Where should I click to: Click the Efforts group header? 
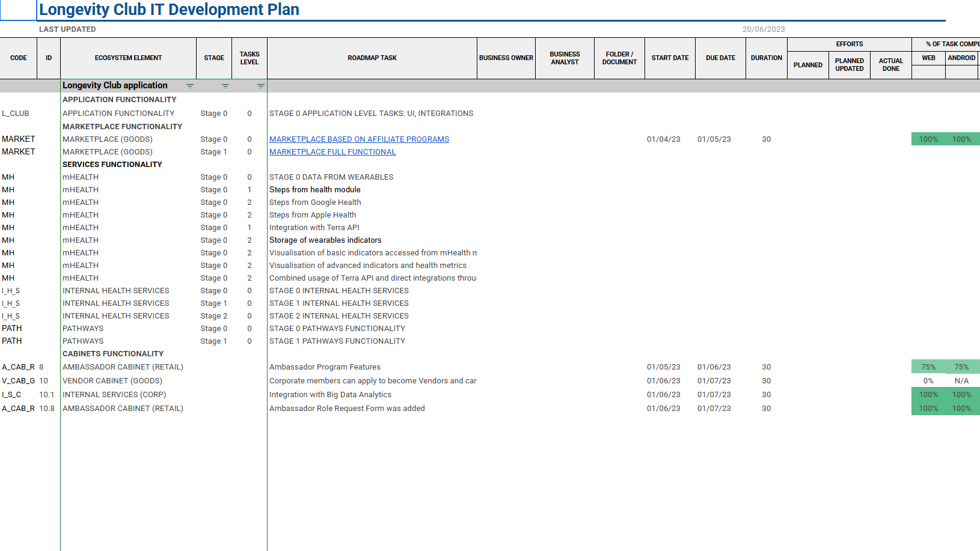849,44
